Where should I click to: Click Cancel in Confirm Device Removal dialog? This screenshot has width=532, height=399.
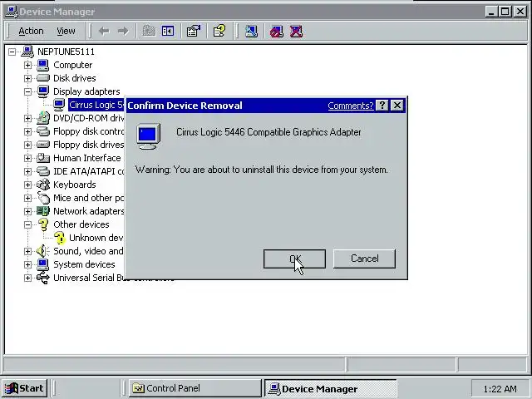pos(364,259)
